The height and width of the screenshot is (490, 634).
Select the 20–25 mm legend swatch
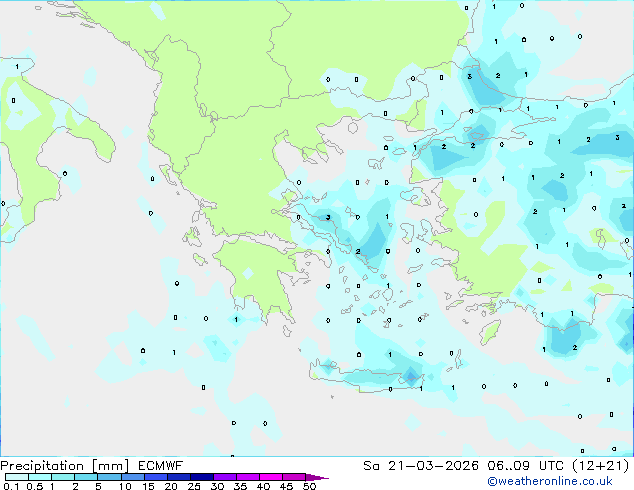179,477
